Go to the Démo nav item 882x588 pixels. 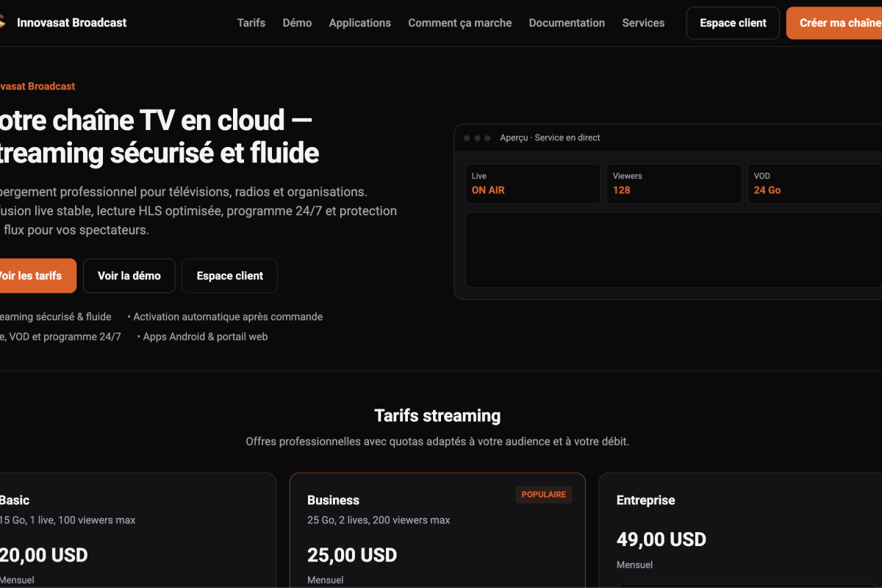tap(297, 23)
